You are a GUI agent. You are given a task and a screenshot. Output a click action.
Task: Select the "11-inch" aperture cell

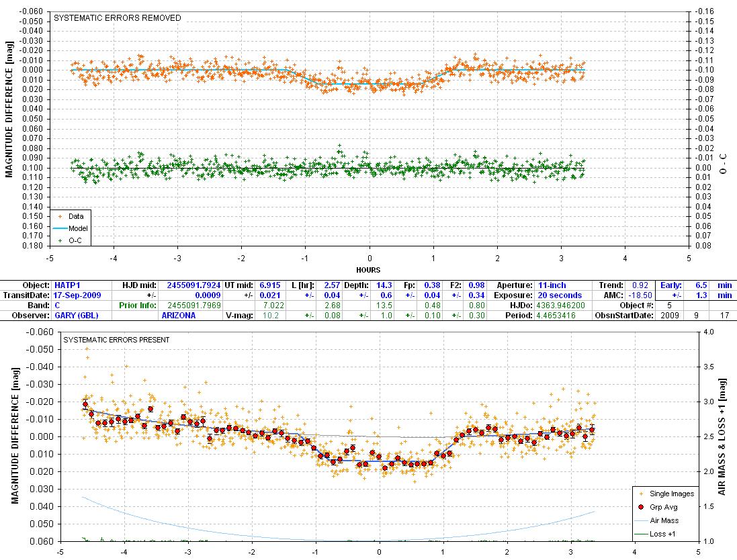pos(552,285)
